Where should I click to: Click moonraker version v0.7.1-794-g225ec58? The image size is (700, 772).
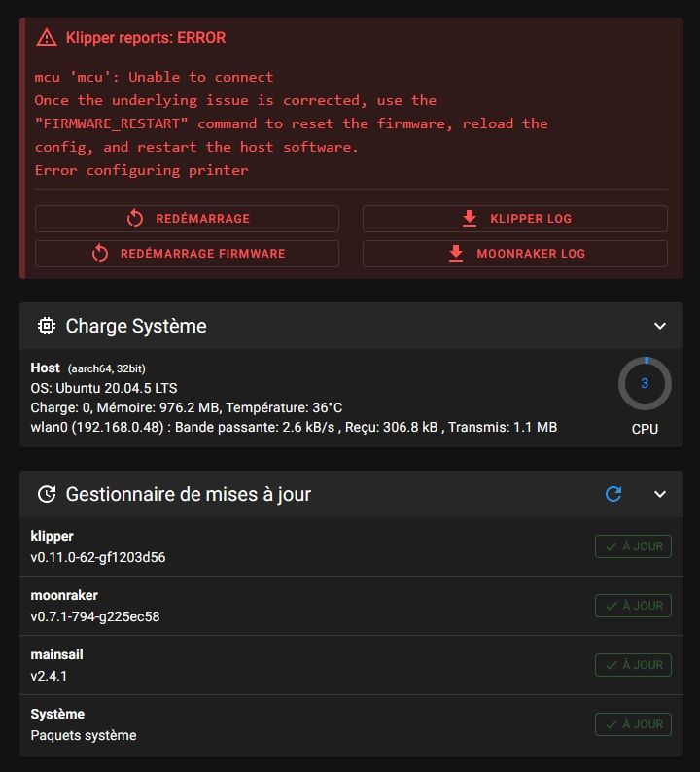click(x=95, y=616)
